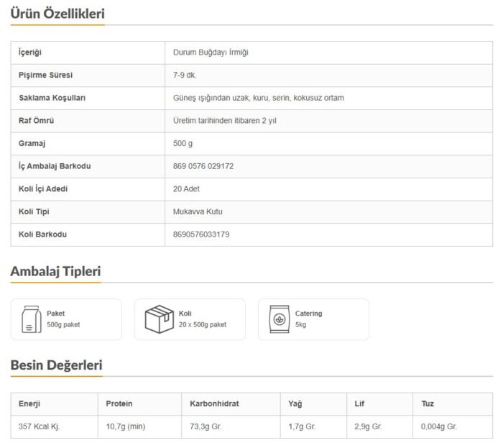The width and height of the screenshot is (503, 448).
Task: Click the Tuz column header
Action: (x=428, y=403)
